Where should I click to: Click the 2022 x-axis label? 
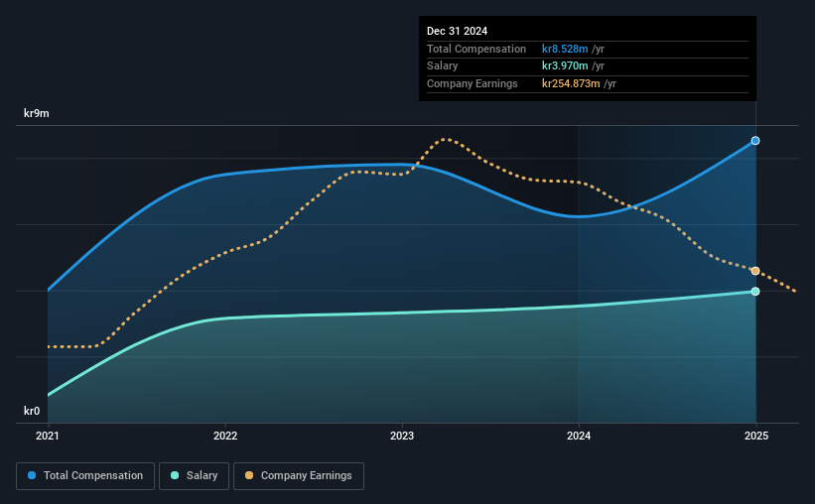[x=225, y=436]
